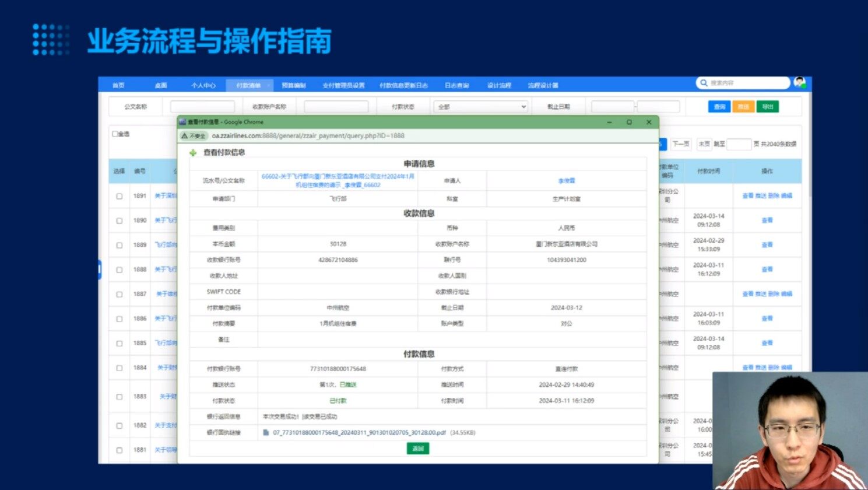Click the blue 查询 button
This screenshot has width=868, height=490.
pyautogui.click(x=719, y=107)
